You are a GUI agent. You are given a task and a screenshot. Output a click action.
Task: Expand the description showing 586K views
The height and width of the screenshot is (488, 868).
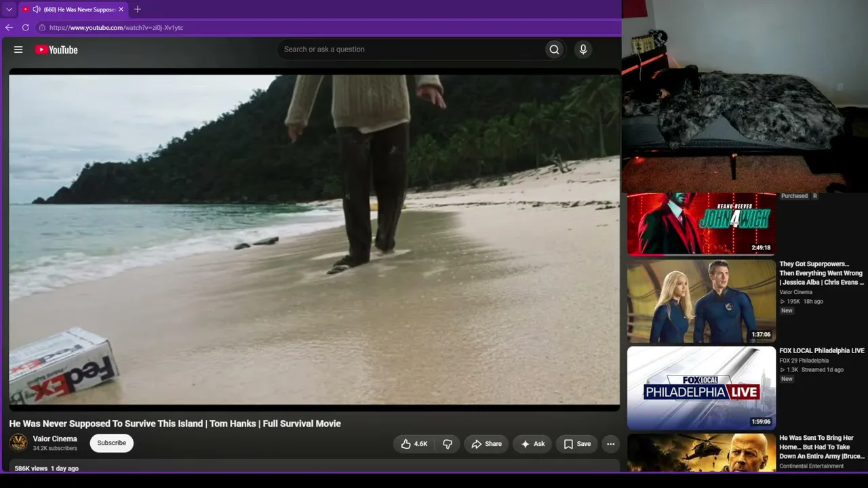pos(314,466)
